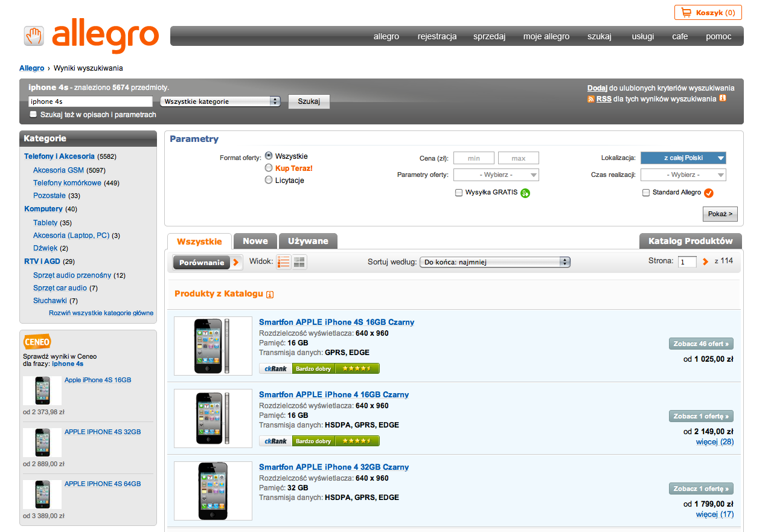Open Akcesoria GSM category
The height and width of the screenshot is (532, 771).
[x=59, y=170]
